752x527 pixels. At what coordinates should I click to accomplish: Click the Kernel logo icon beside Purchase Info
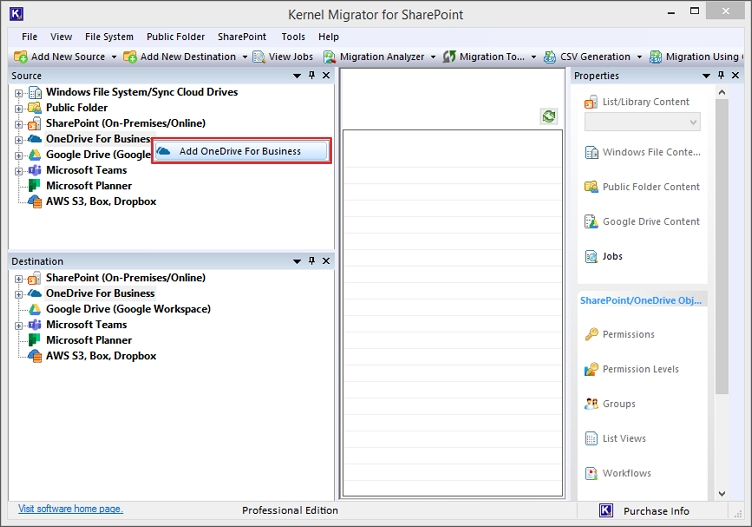606,510
